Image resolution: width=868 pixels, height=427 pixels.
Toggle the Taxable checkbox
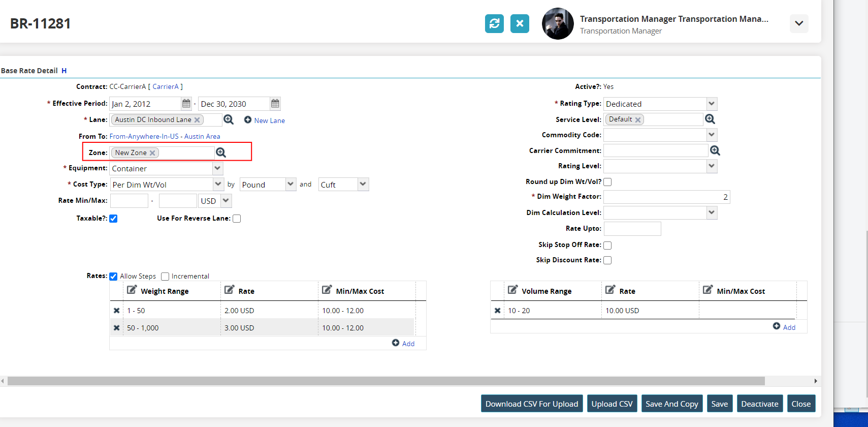coord(113,219)
